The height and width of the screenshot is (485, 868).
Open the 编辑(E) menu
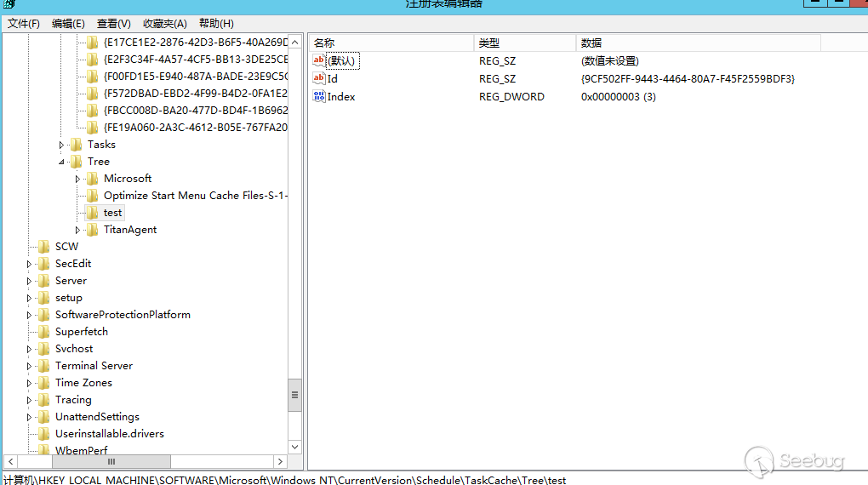click(x=68, y=24)
